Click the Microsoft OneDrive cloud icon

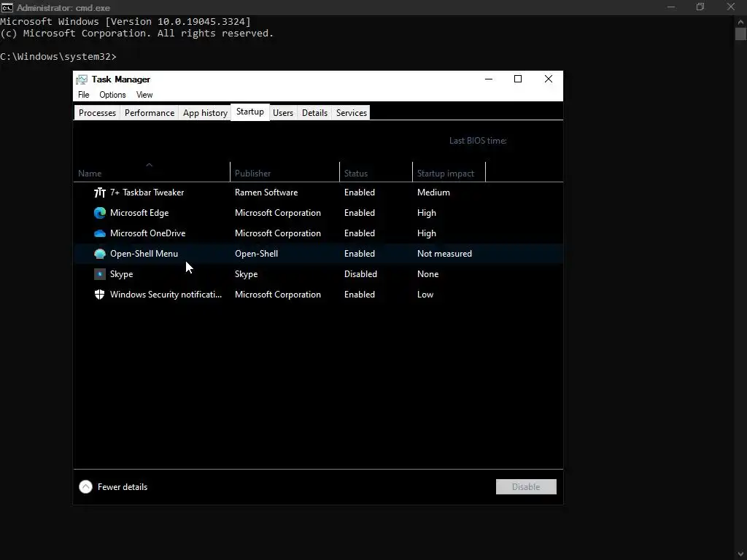99,233
